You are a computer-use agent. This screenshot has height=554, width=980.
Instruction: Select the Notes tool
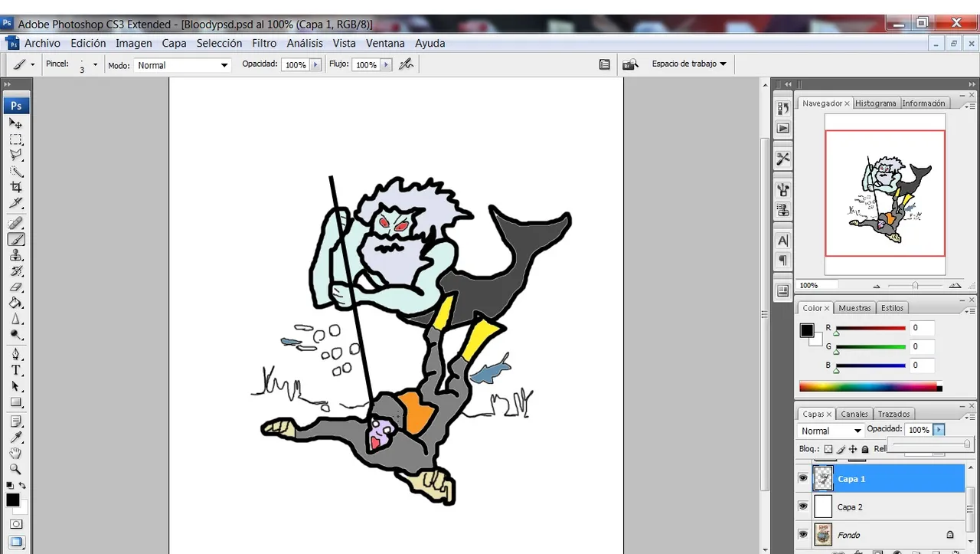pyautogui.click(x=15, y=422)
